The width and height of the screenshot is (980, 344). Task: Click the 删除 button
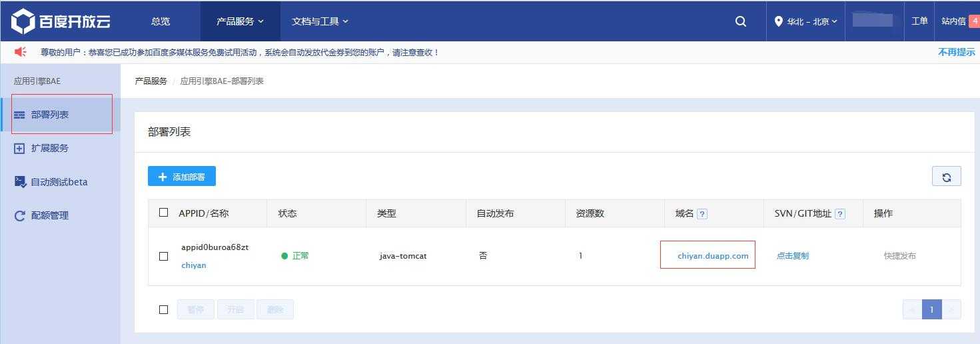click(x=275, y=309)
